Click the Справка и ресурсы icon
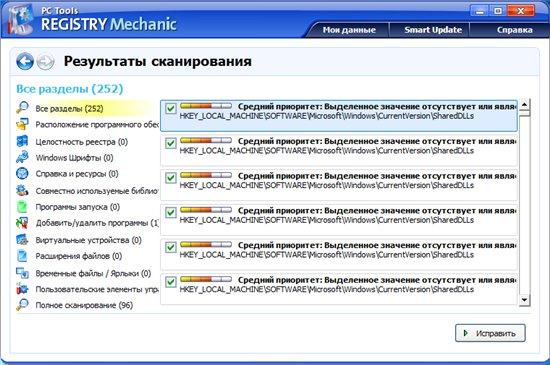 tap(22, 174)
